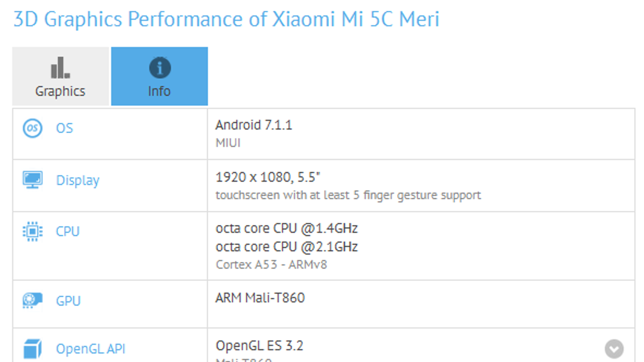Click the ARM Mali-T860 GPU value
The image size is (644, 362).
260,298
